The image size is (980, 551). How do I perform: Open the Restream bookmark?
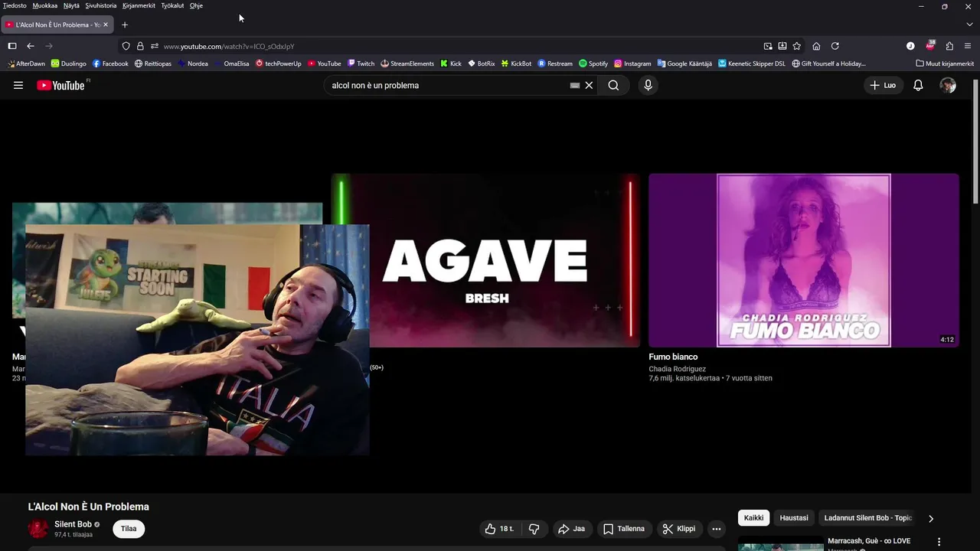pyautogui.click(x=555, y=64)
